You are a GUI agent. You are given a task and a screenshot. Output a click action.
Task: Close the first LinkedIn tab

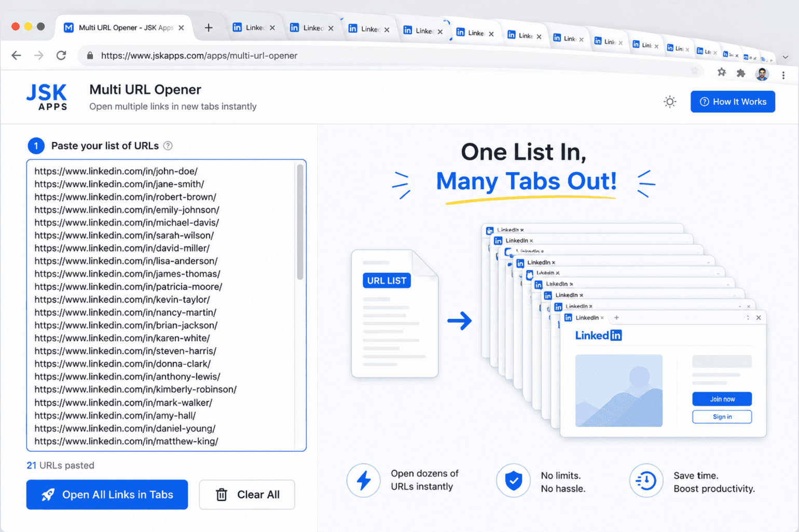click(x=272, y=28)
